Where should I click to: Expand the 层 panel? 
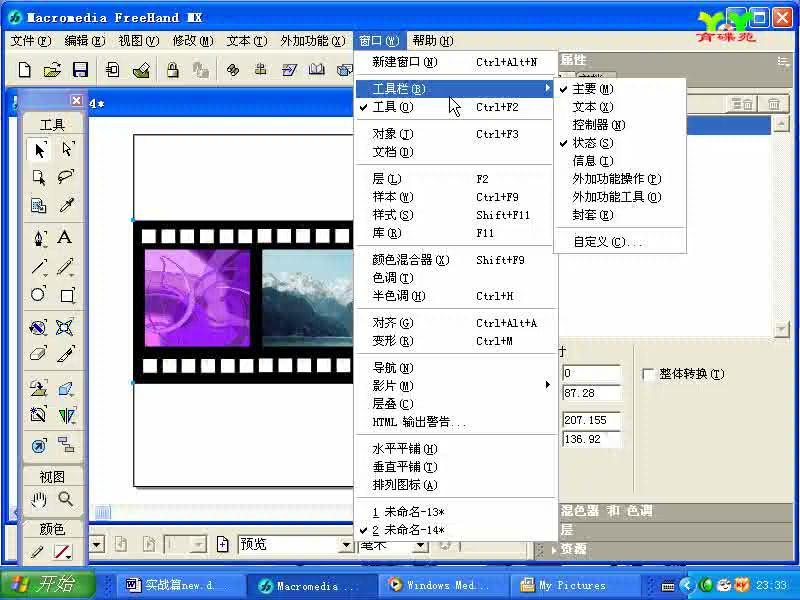pos(567,530)
